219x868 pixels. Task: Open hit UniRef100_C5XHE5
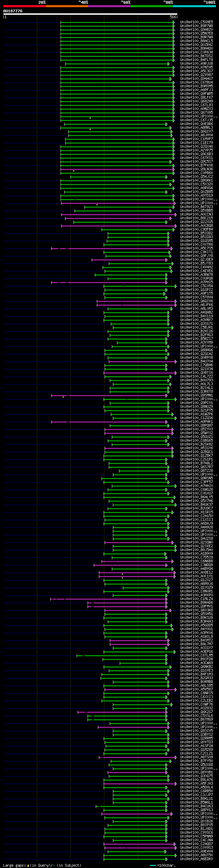pos(196,22)
